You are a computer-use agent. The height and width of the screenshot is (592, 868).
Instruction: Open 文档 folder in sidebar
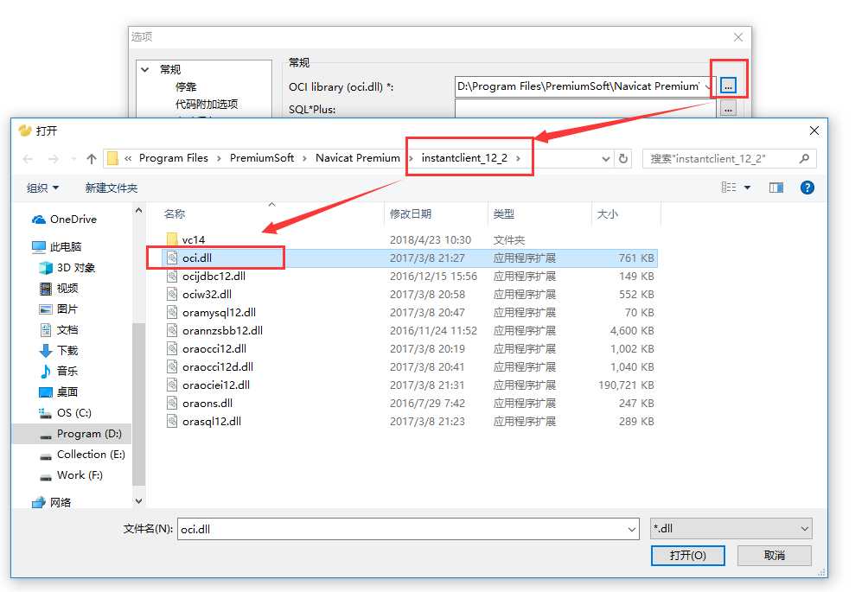(59, 330)
